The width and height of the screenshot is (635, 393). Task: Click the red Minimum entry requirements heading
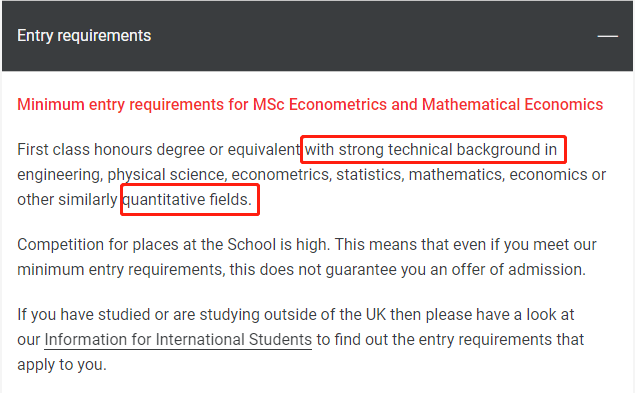pos(310,105)
